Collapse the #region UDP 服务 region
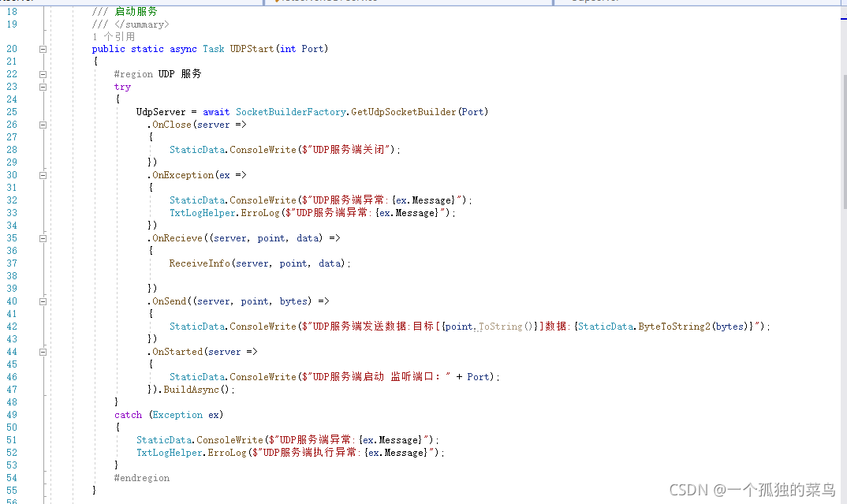 click(x=43, y=73)
